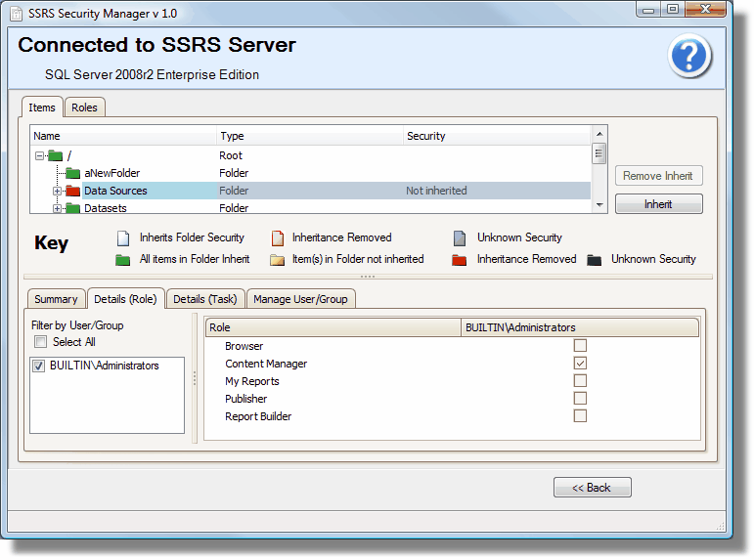Open the blue question mark help icon
The width and height of the screenshot is (754, 560).
[689, 56]
